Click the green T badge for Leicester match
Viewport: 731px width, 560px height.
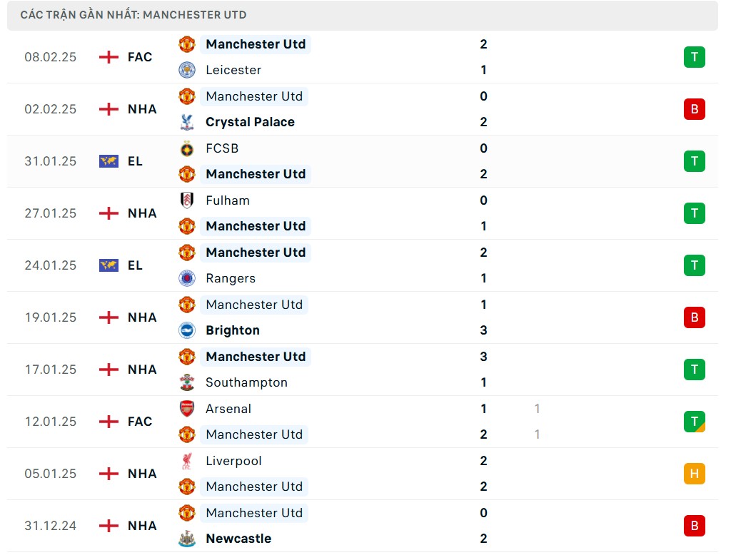click(694, 57)
